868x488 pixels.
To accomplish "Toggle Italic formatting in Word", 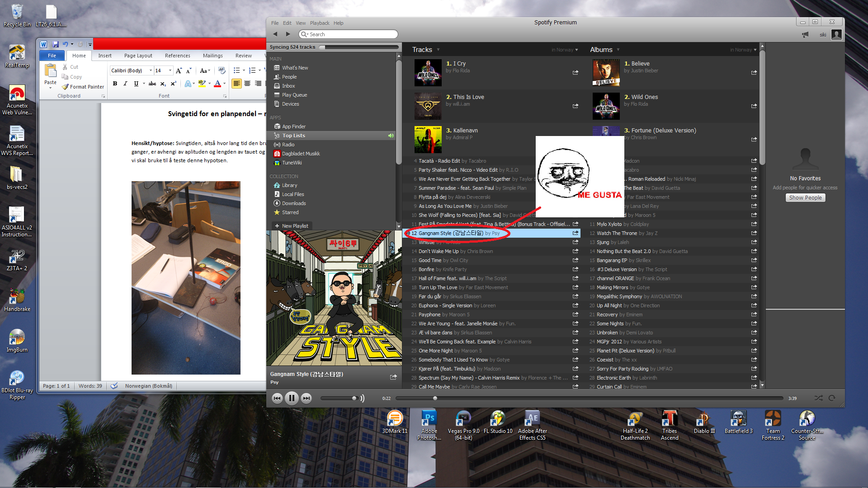I will [x=125, y=84].
